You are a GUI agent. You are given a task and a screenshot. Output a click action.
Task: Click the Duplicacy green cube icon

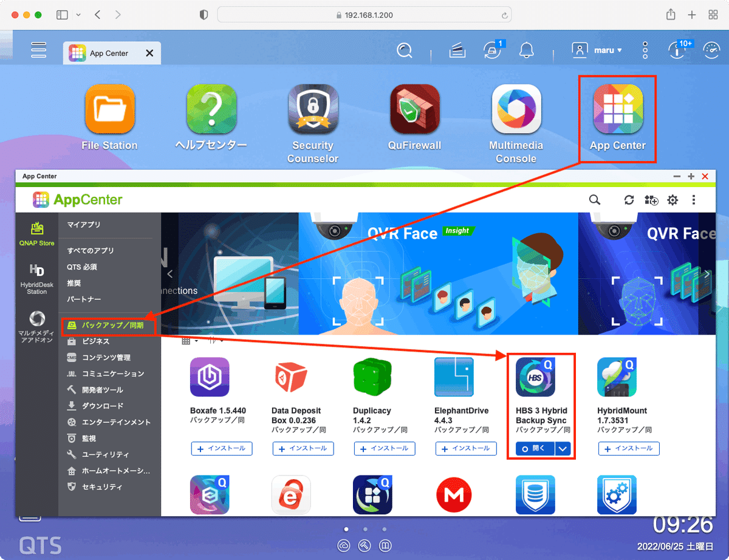coord(372,377)
